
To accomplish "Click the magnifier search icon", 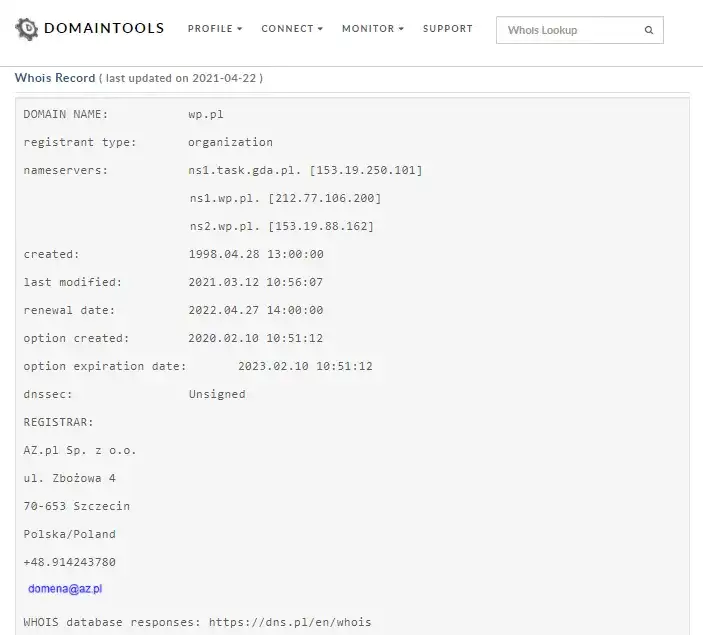I will 649,31.
